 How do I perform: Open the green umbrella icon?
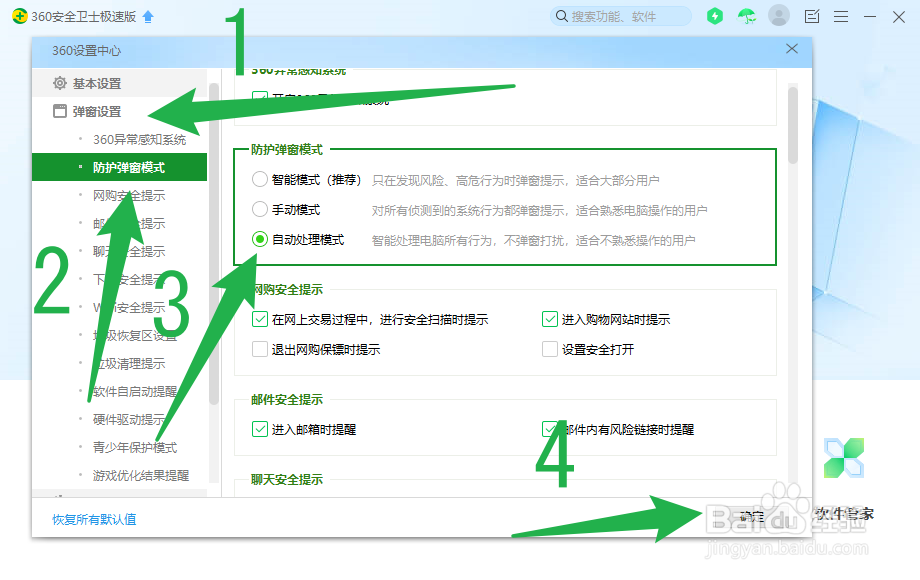tap(747, 16)
